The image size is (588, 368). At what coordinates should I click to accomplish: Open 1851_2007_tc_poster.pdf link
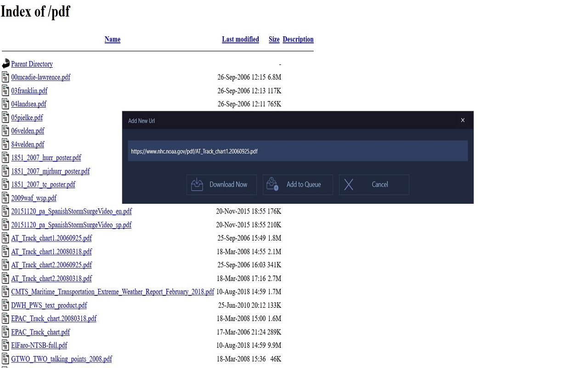click(43, 184)
